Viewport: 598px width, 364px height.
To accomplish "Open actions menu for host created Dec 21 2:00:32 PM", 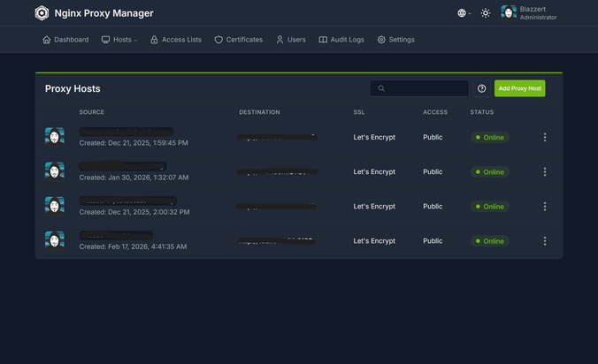I will [545, 207].
